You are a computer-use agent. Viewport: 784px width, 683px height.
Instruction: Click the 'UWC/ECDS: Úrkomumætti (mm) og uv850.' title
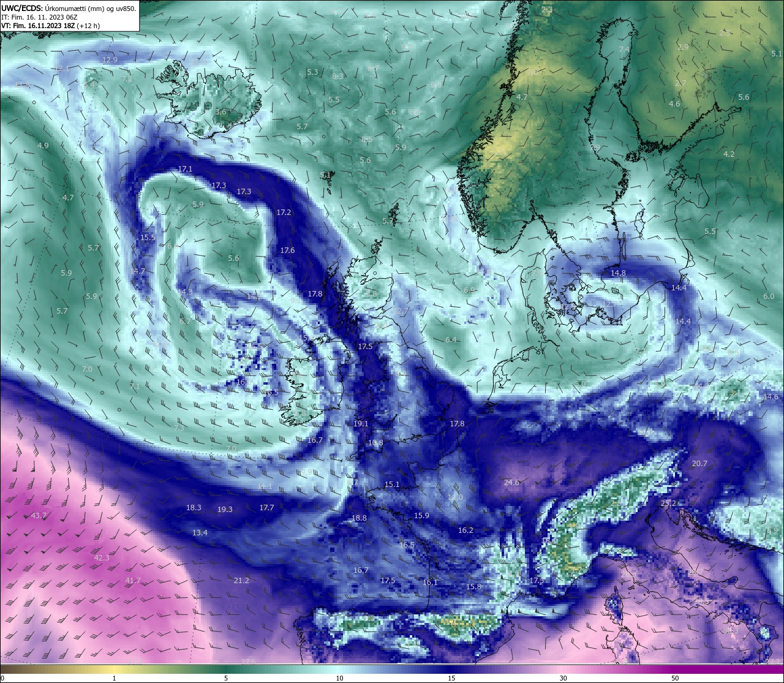[x=69, y=9]
